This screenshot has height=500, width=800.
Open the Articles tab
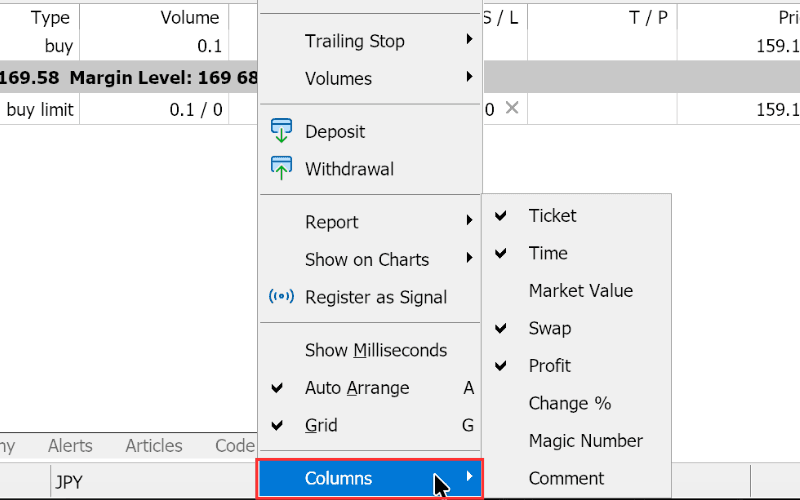pos(154,446)
